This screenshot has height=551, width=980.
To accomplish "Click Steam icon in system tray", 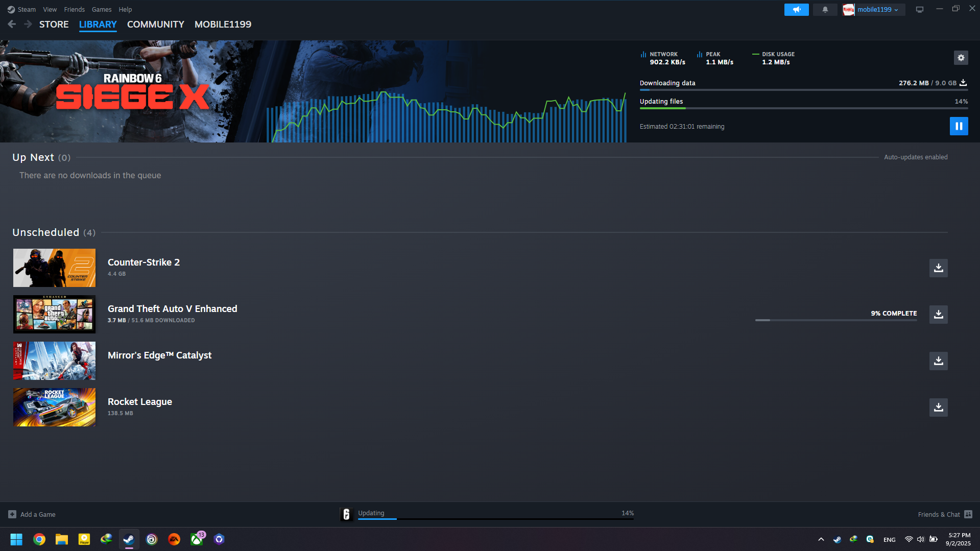I will click(837, 539).
